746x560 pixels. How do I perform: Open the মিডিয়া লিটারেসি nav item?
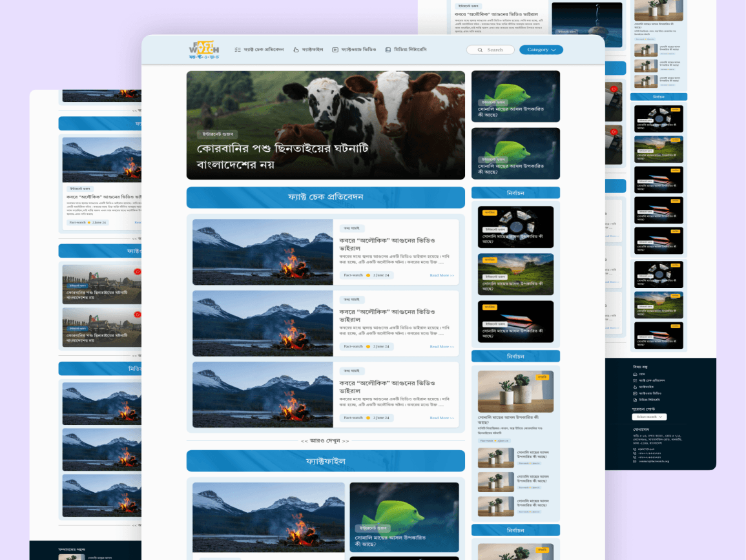406,50
